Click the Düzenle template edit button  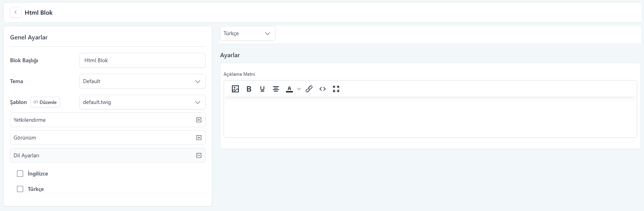click(x=45, y=102)
